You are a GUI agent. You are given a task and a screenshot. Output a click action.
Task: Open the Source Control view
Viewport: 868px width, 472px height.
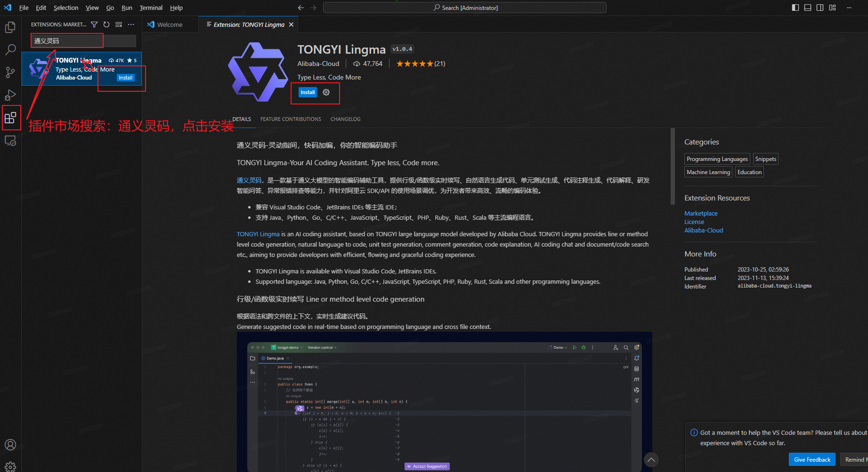point(10,72)
